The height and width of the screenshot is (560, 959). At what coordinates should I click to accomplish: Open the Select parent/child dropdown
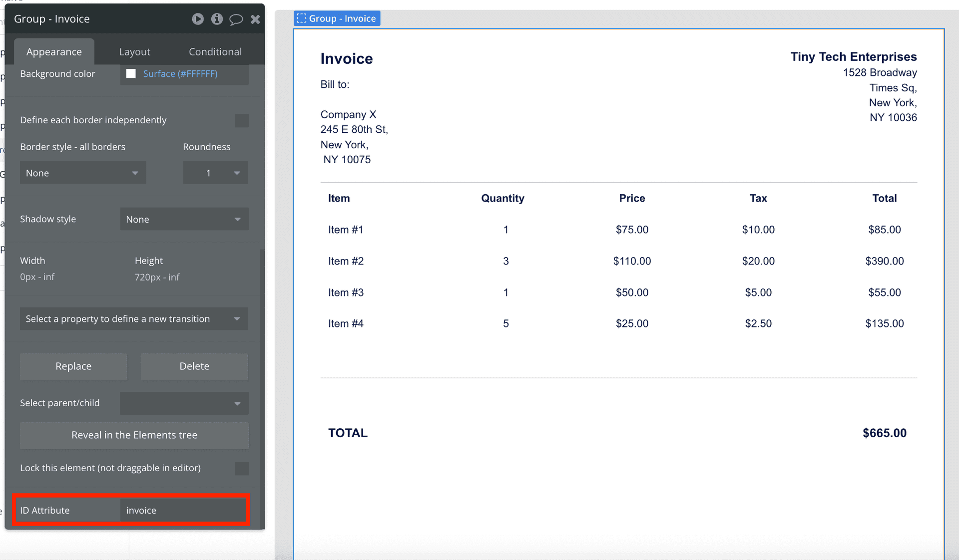(x=184, y=403)
